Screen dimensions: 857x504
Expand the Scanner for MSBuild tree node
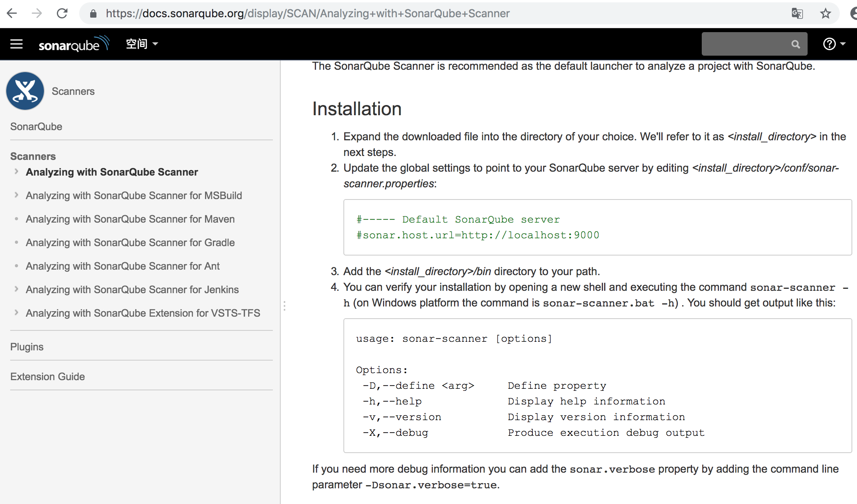tap(16, 195)
